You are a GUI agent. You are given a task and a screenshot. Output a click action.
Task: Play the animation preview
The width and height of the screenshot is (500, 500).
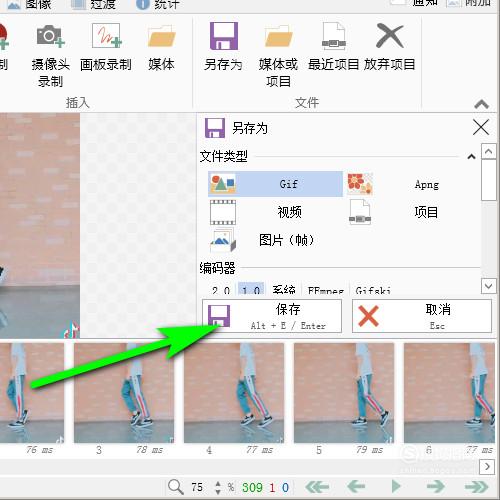click(396, 487)
